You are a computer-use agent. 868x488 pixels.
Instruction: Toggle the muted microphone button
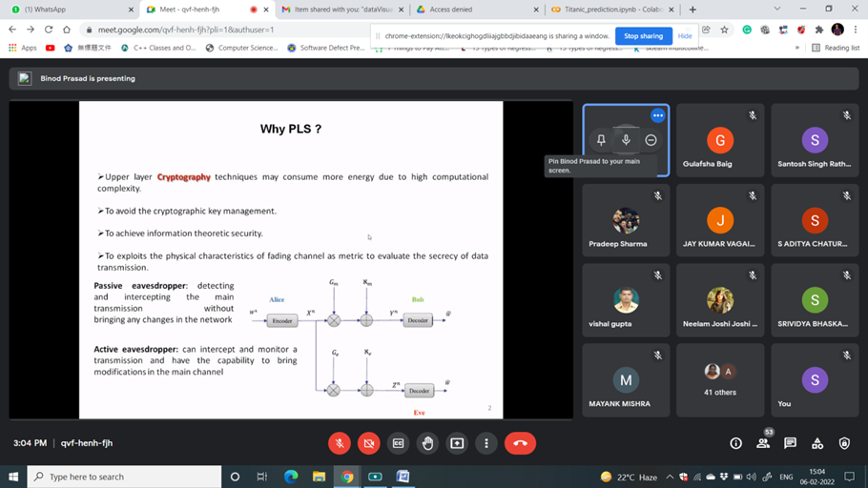[x=340, y=443]
